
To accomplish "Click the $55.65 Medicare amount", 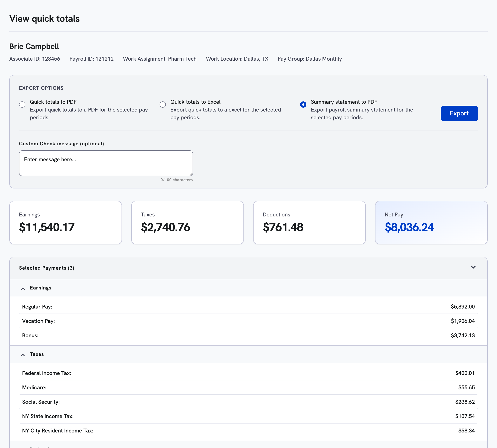I will coord(466,387).
